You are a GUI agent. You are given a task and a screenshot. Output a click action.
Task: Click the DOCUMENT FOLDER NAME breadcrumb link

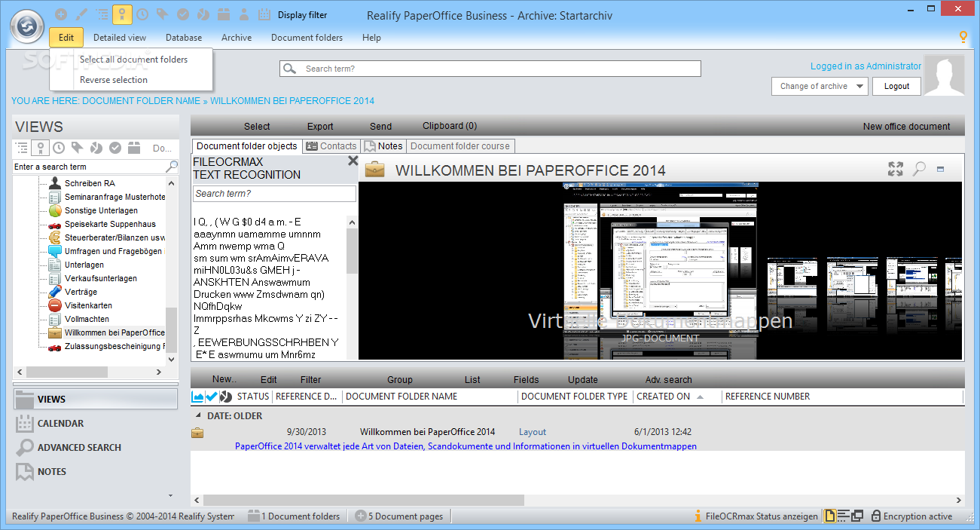point(141,101)
